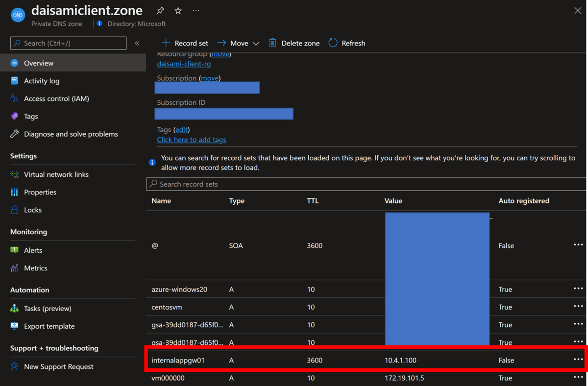Sort by Auto registered column header
588x386 pixels.
pos(524,201)
